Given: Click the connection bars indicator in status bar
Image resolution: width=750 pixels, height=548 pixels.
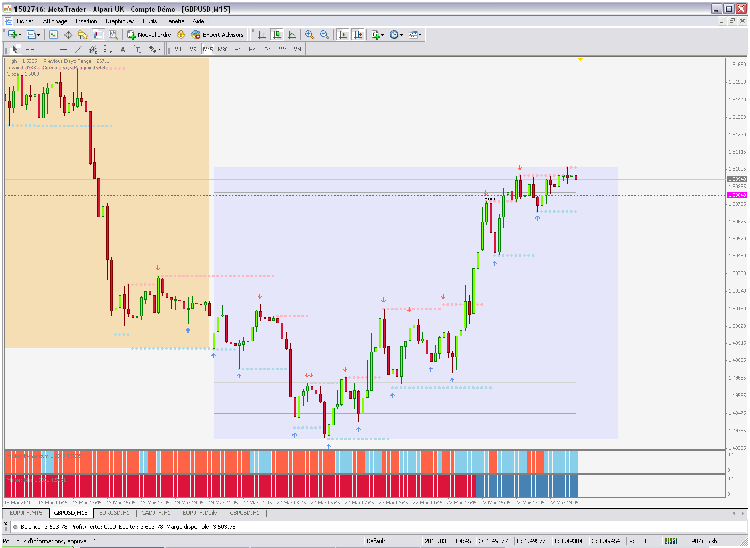Looking at the screenshot, I should [x=671, y=541].
